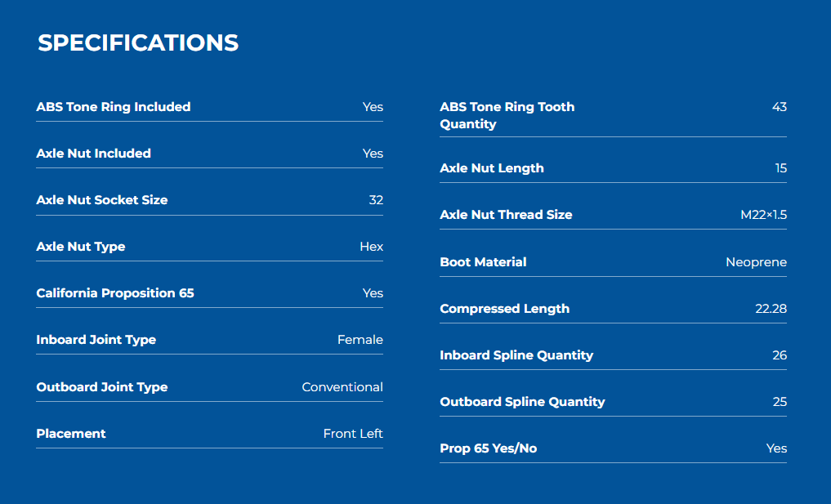831x504 pixels.
Task: Select the ABS Tone Ring Tooth Quantity label
Action: [507, 115]
